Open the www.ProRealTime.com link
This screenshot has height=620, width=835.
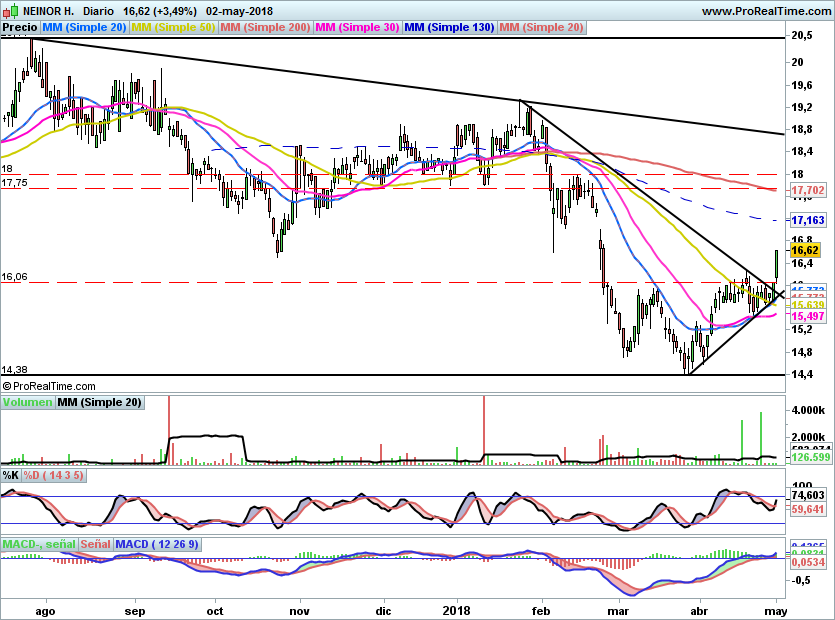(x=765, y=11)
